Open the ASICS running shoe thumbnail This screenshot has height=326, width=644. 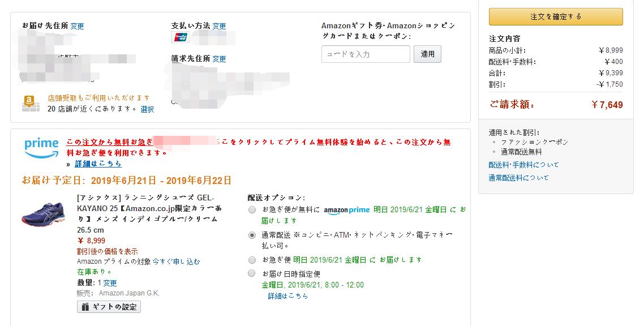(x=43, y=214)
